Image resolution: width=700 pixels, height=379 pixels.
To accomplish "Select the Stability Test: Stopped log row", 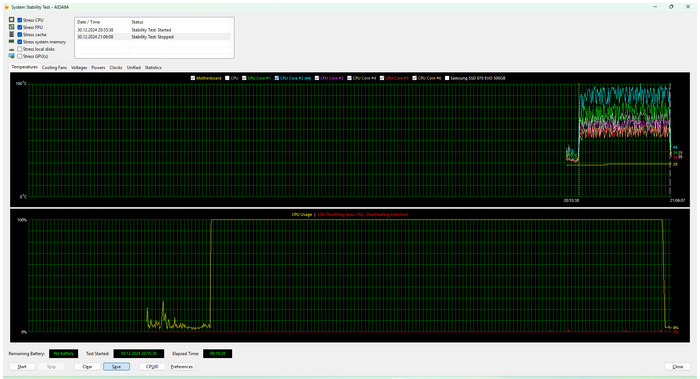I will [x=153, y=37].
